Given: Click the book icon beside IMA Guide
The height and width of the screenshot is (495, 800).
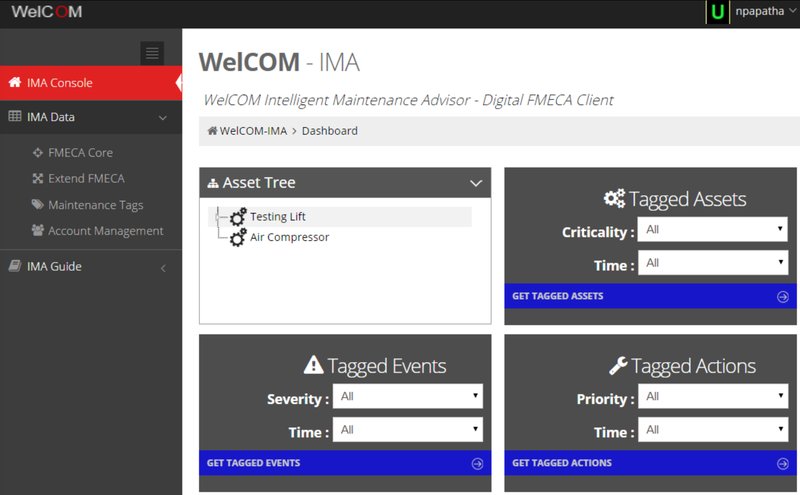Looking at the screenshot, I should (x=15, y=266).
